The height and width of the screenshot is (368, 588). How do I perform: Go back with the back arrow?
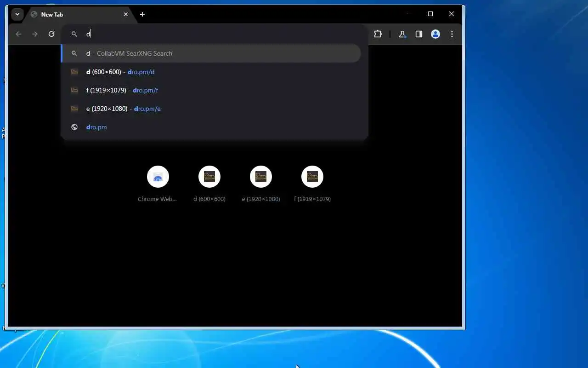[18, 34]
